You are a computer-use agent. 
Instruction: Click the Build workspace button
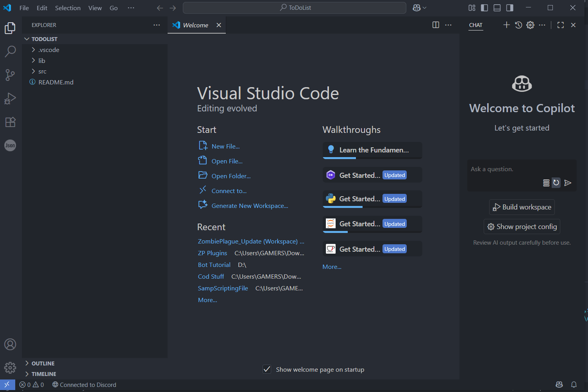coord(522,207)
